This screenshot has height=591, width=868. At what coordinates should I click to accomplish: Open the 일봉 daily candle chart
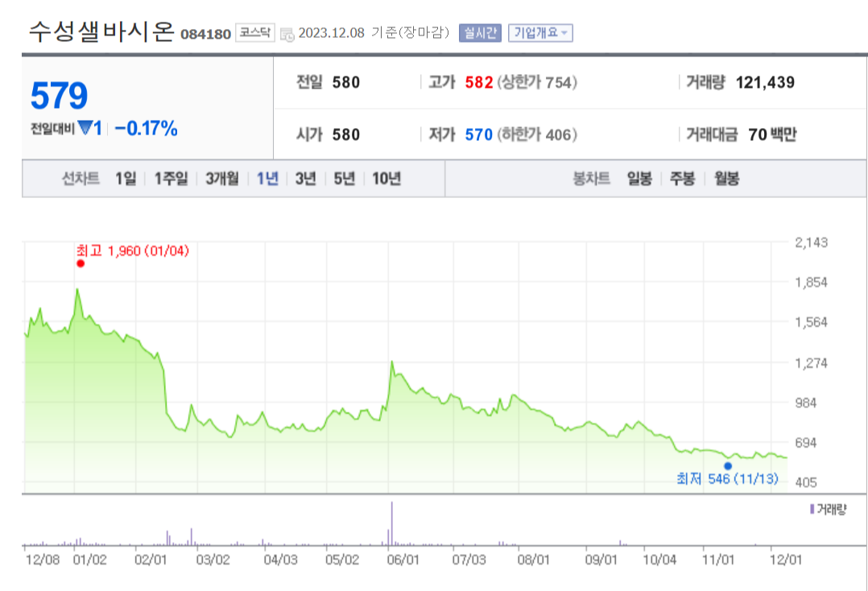pyautogui.click(x=639, y=179)
